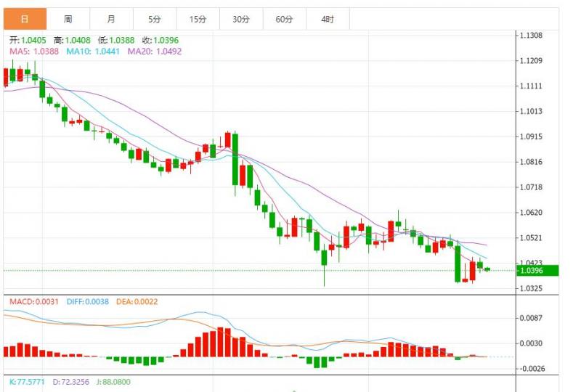Click the MA20: 1.0492 indicator label

click(155, 51)
